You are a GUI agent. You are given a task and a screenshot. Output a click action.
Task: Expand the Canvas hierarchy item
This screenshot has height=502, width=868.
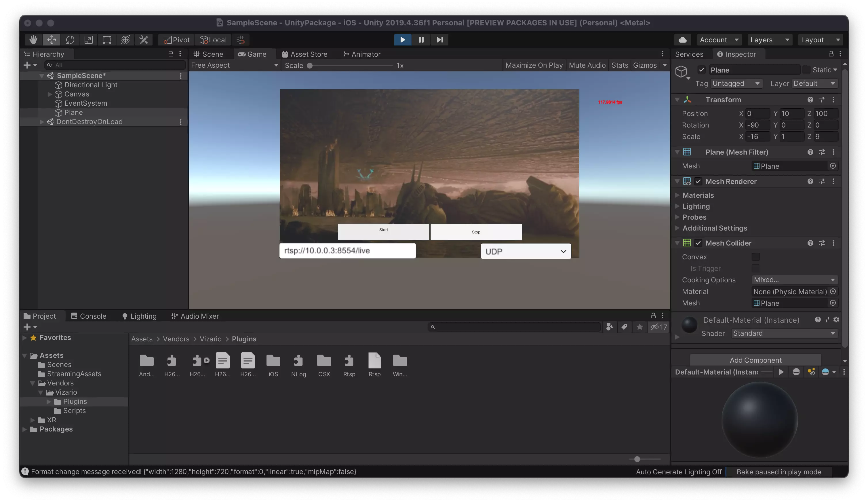pos(50,94)
